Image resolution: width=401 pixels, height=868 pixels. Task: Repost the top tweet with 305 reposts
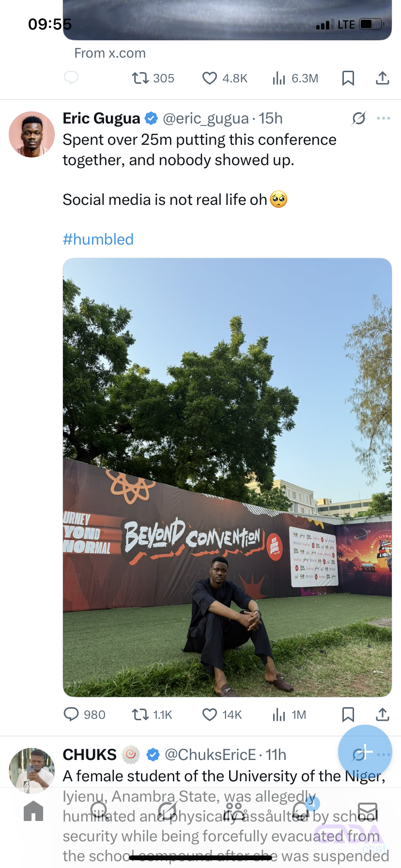153,78
